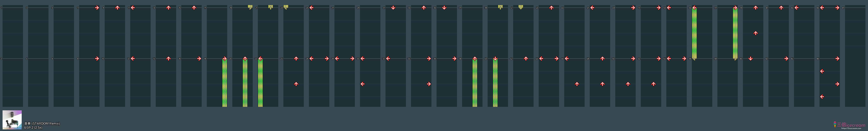
Task: Click the left arrow at measure 11
Action: (x=133, y=8)
